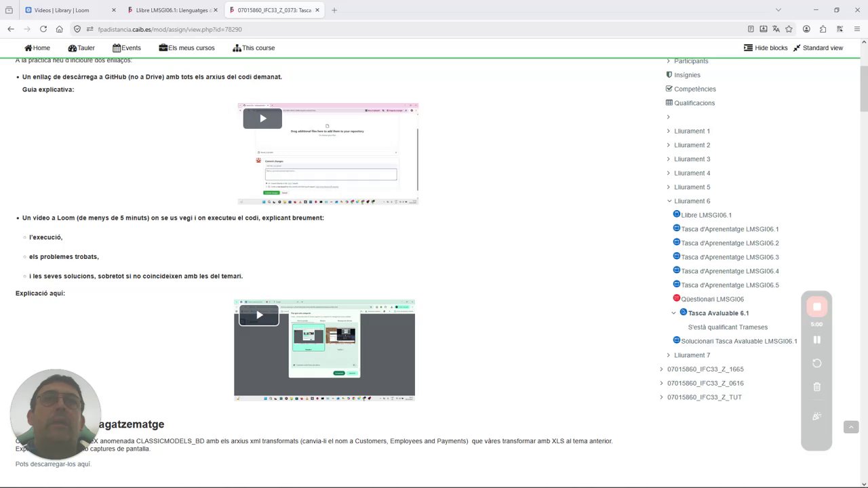Open Llibre LMSGI06.1 in tree

tap(706, 215)
